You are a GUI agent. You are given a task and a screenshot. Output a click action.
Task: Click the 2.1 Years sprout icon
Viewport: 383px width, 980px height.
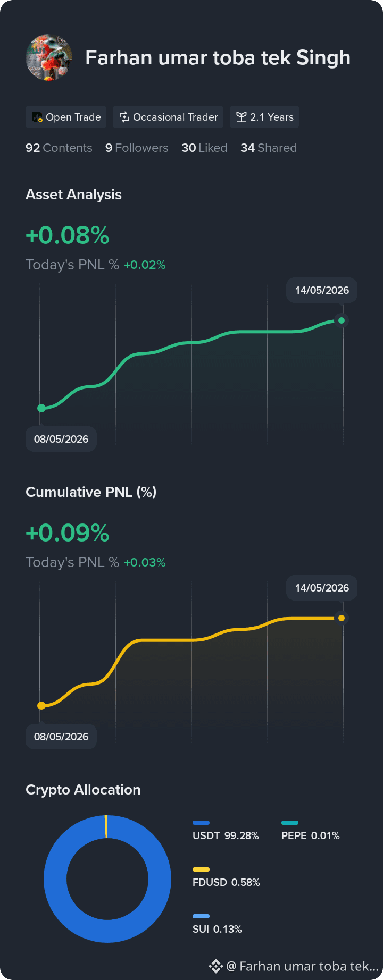242,117
